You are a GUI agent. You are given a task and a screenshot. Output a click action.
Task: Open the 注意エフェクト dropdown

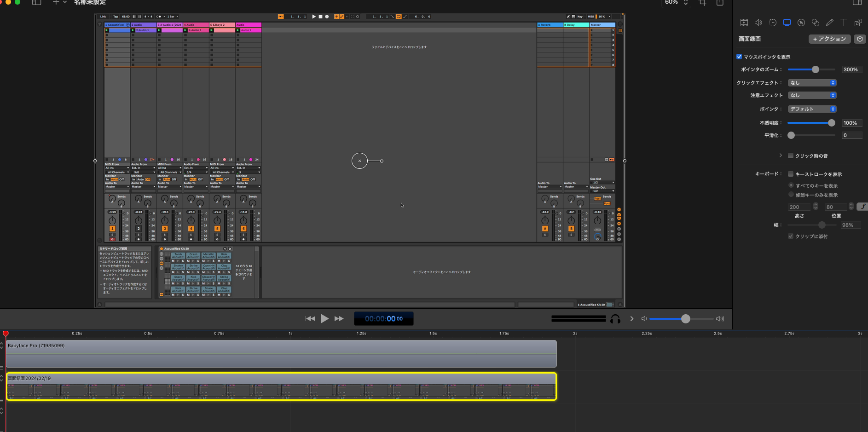[812, 95]
